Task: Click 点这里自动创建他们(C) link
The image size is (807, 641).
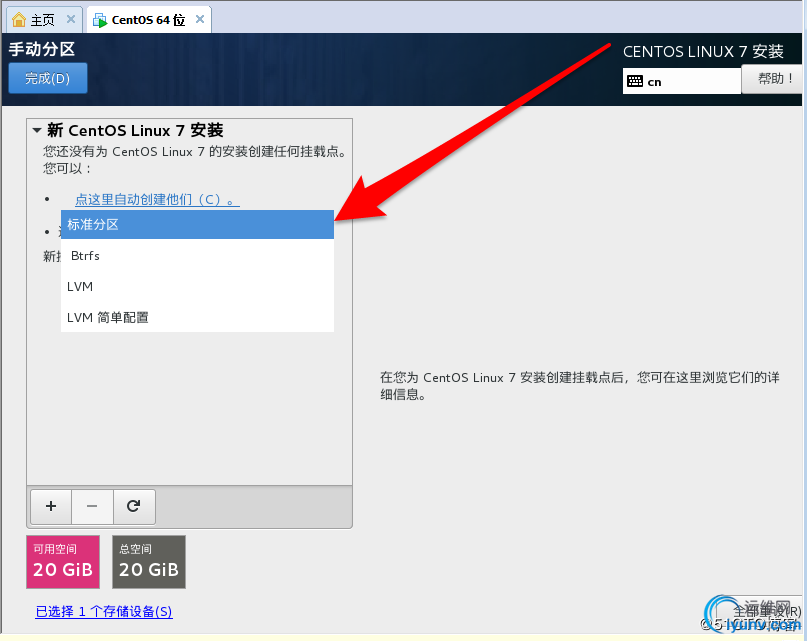Action: [x=157, y=199]
